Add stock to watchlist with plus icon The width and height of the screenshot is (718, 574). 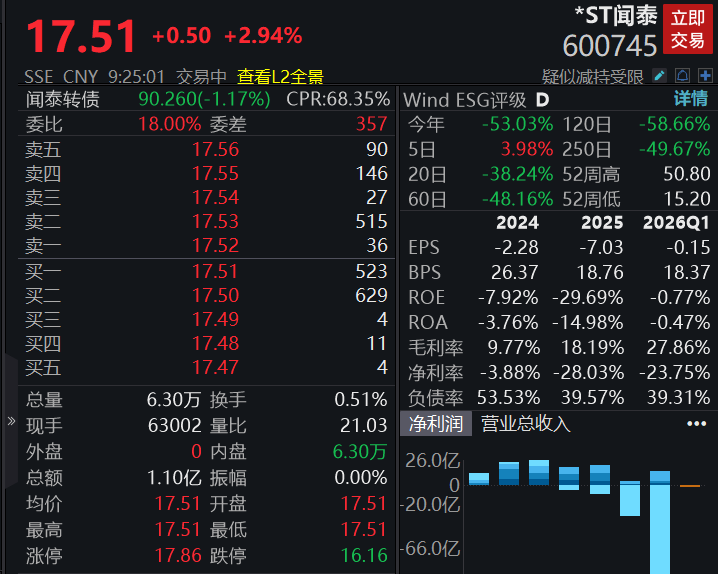(705, 76)
